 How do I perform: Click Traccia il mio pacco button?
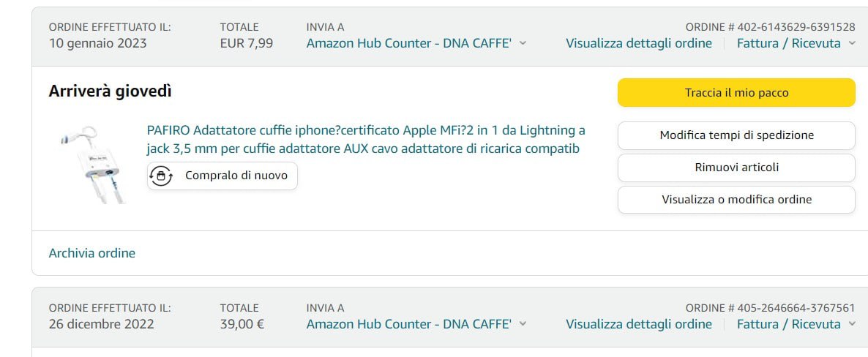tap(736, 93)
